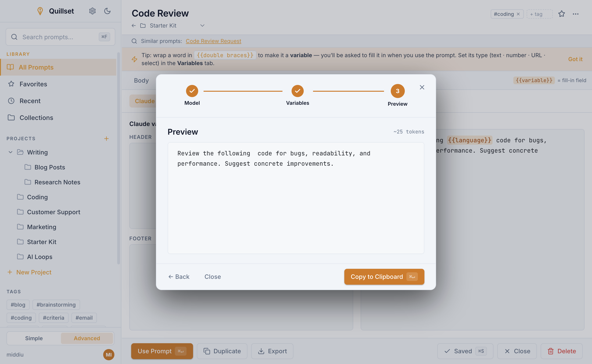The height and width of the screenshot is (364, 592).
Task: Go Back to the previous wizard step
Action: (179, 276)
